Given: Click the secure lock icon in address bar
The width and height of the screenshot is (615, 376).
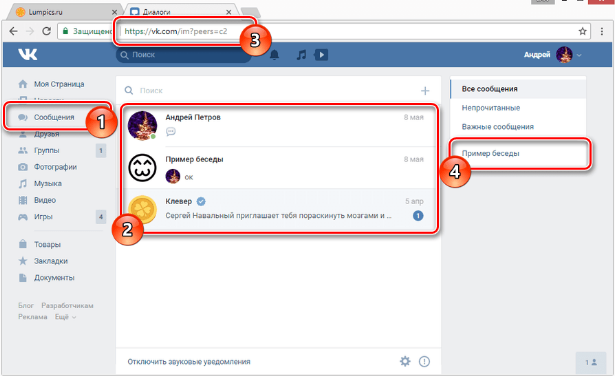Looking at the screenshot, I should (66, 31).
